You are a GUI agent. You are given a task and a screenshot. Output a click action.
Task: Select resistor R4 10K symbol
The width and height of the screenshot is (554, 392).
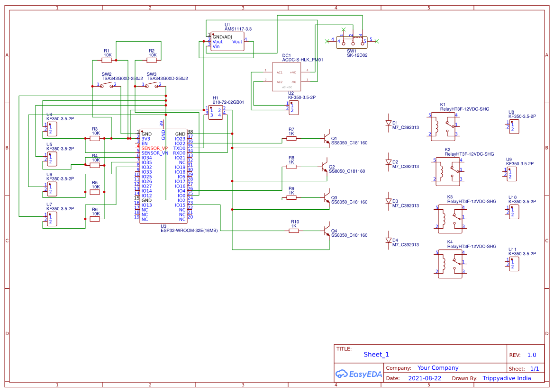coord(95,165)
